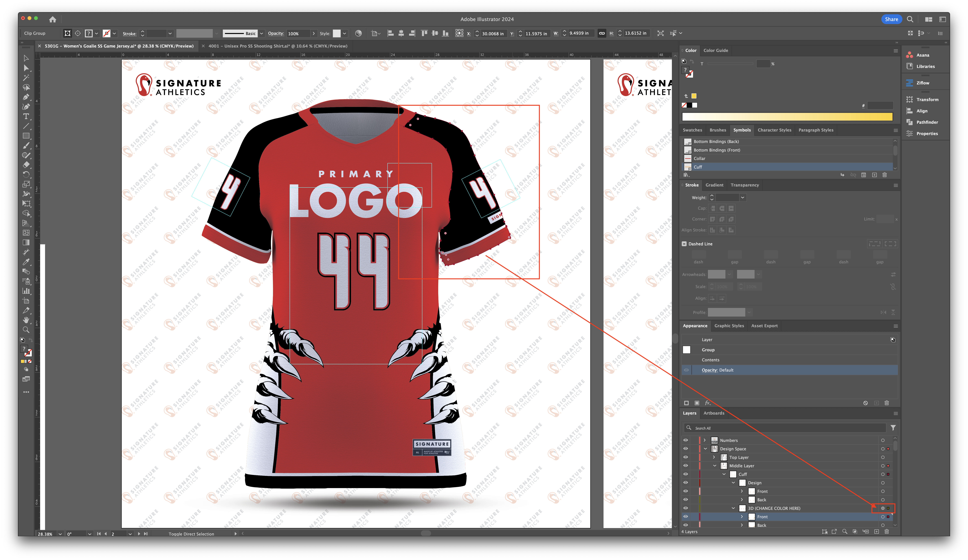This screenshot has height=560, width=968.
Task: Select the Pen tool
Action: pyautogui.click(x=26, y=97)
